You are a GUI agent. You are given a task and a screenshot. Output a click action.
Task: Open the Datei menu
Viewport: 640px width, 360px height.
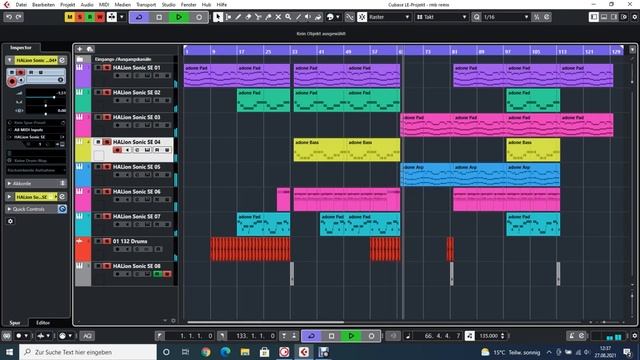(21, 4)
